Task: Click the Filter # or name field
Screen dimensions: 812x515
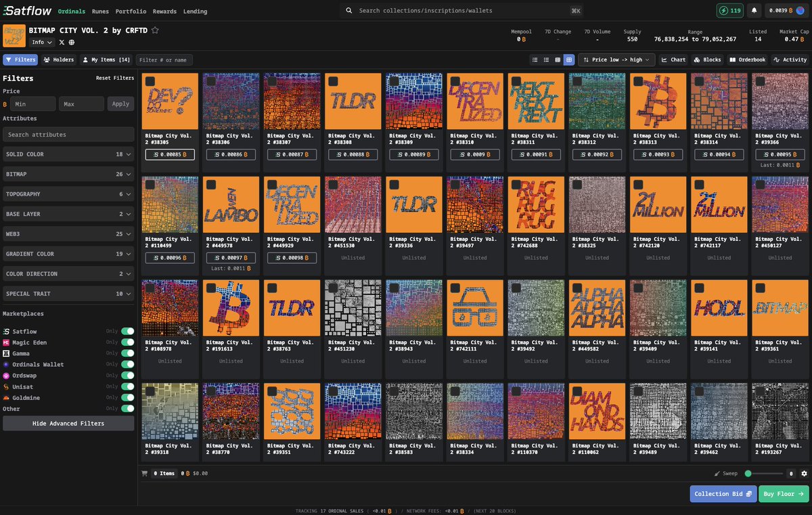Action: pyautogui.click(x=164, y=60)
